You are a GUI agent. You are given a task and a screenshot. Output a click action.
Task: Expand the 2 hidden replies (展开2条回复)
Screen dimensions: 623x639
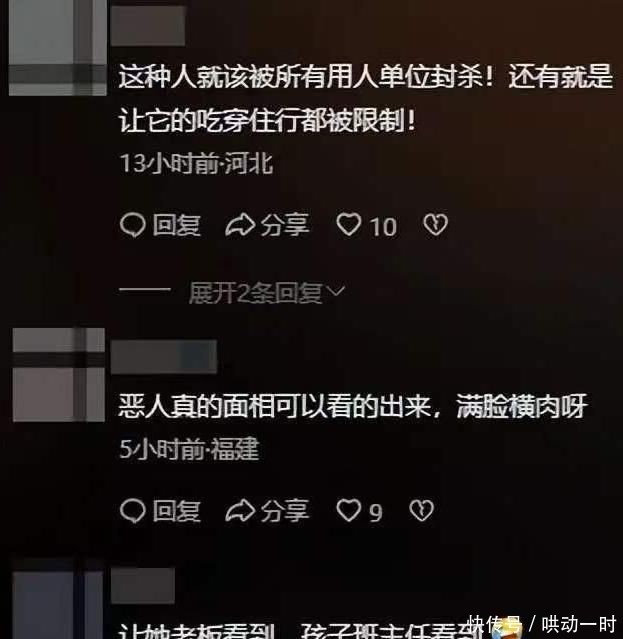(255, 293)
